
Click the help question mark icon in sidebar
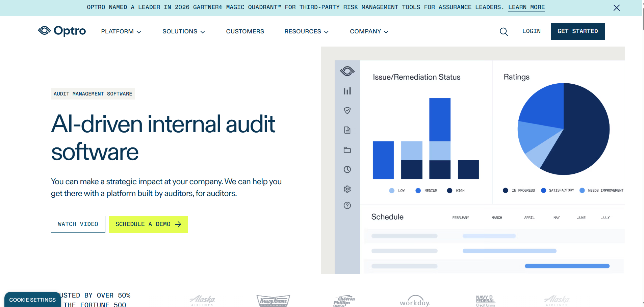(347, 205)
